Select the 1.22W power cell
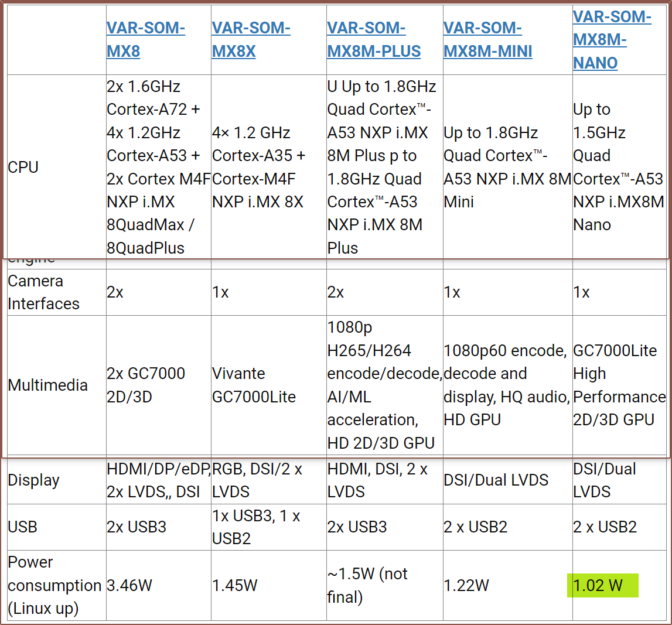Viewport: 672px width, 625px height. tap(466, 585)
